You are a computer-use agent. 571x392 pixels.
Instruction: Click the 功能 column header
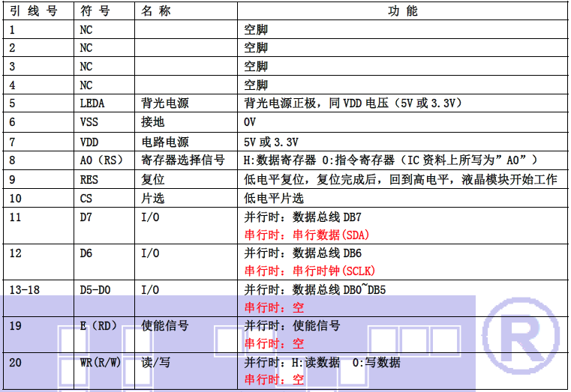point(402,11)
